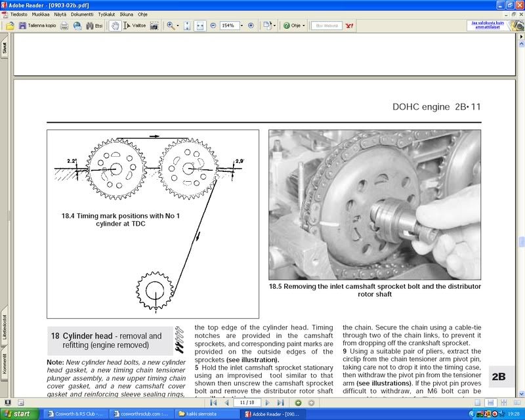Click the Windows start button
The height and width of the screenshot is (420, 525).
19,414
